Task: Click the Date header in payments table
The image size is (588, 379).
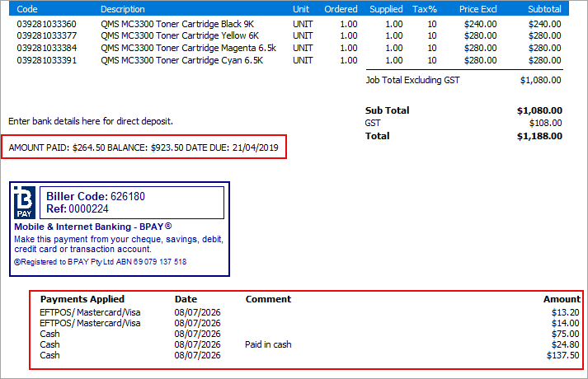Action: [x=186, y=299]
